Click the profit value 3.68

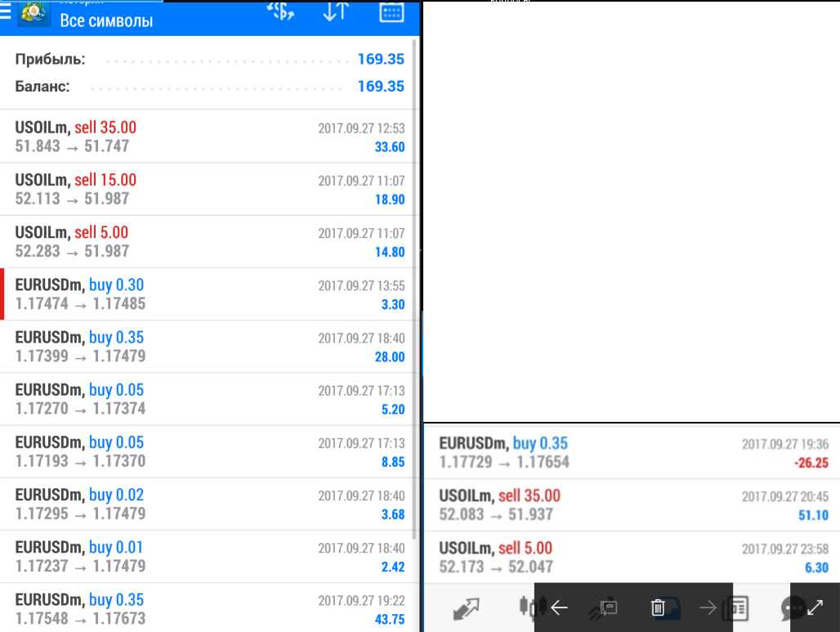click(393, 514)
